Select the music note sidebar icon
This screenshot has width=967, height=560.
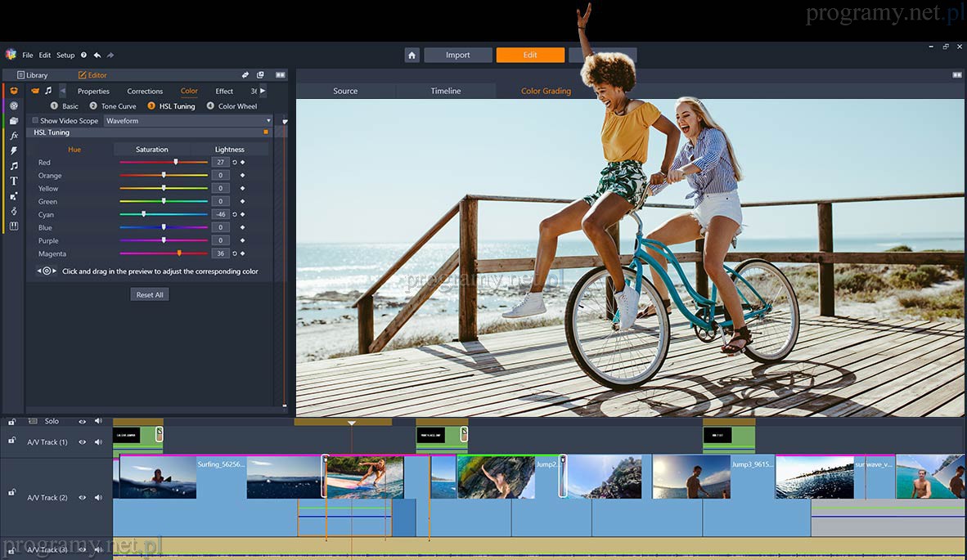(13, 166)
